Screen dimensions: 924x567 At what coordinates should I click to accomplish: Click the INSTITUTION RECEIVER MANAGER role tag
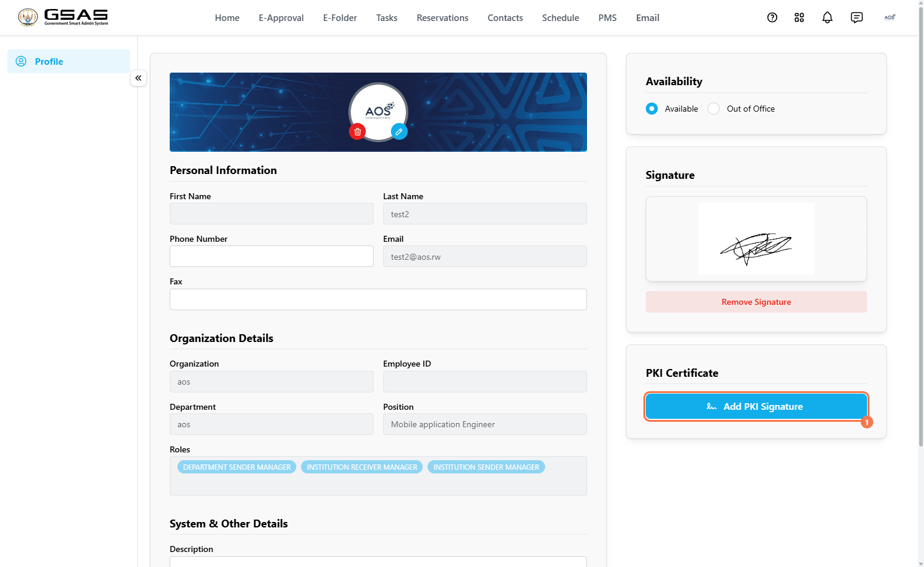click(362, 467)
